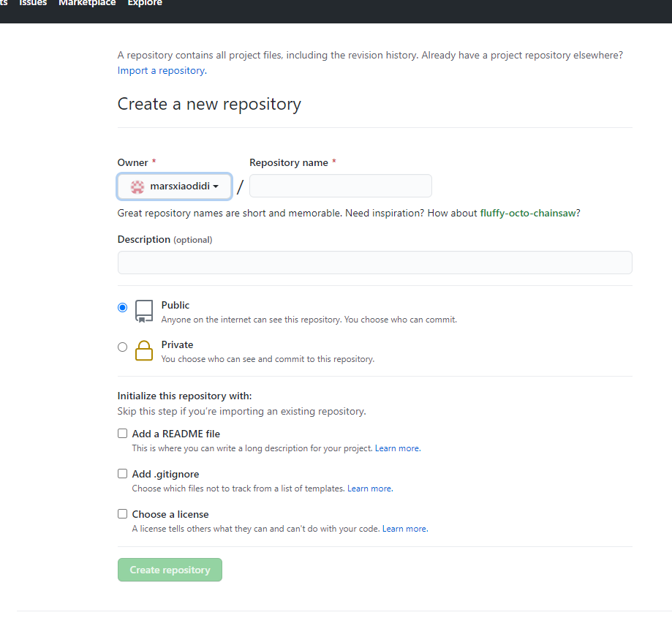This screenshot has width=672, height=626.
Task: Click the private repository lock icon
Action: coord(144,350)
